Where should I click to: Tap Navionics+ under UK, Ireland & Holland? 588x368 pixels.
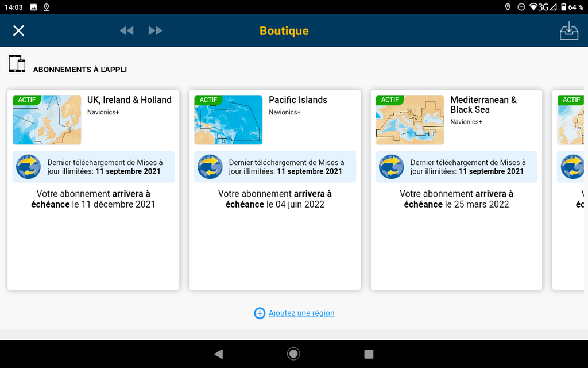(x=103, y=112)
